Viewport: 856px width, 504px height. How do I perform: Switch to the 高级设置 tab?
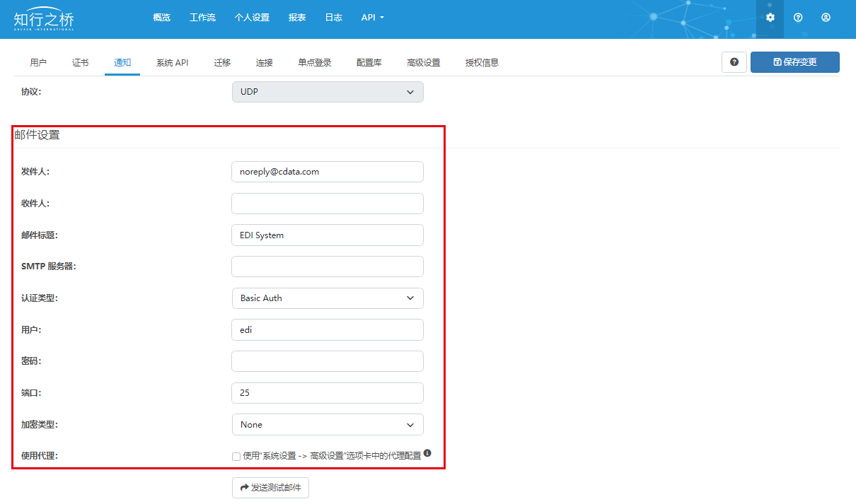423,63
